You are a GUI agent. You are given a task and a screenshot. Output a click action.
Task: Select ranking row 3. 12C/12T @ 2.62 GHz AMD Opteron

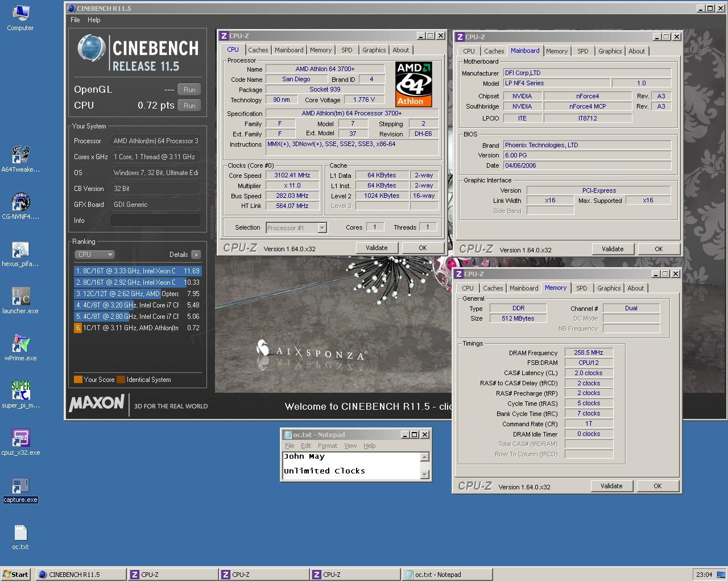138,294
